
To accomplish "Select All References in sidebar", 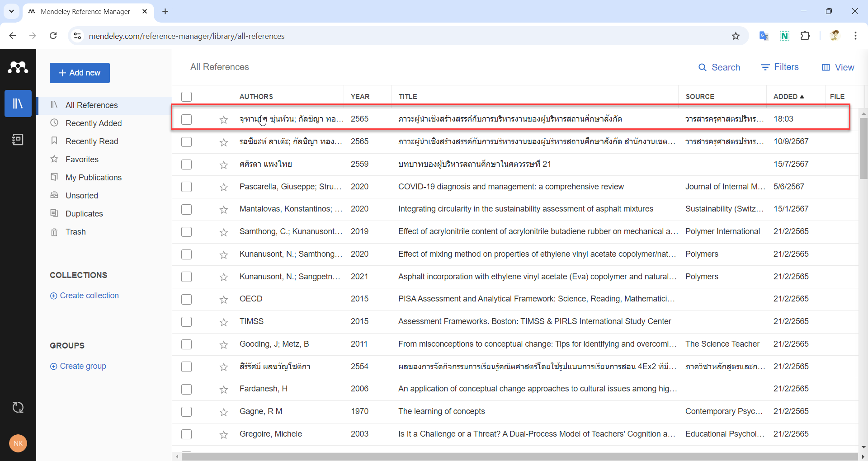I will click(x=104, y=105).
